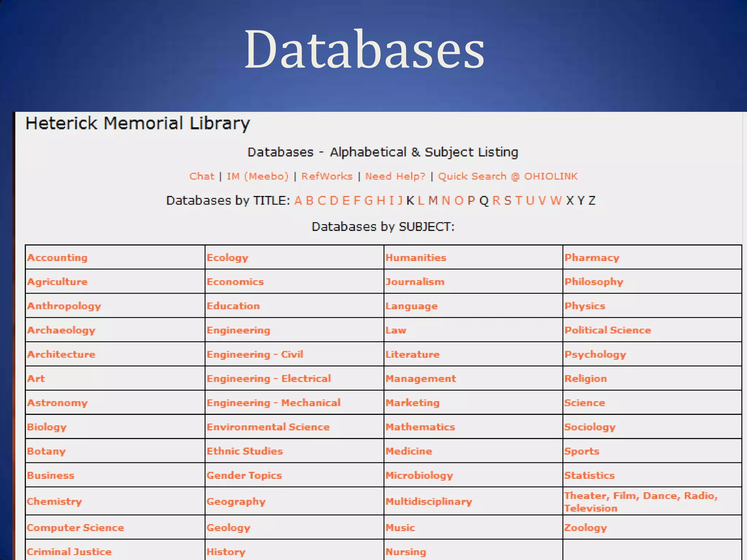747x560 pixels.
Task: Jump to databases starting with M
Action: 433,201
